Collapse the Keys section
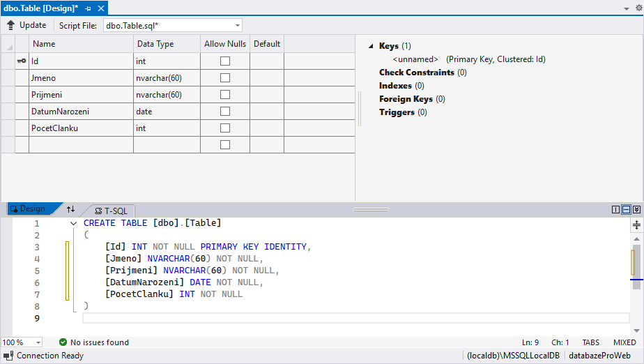This screenshot has height=364, width=644. point(371,46)
